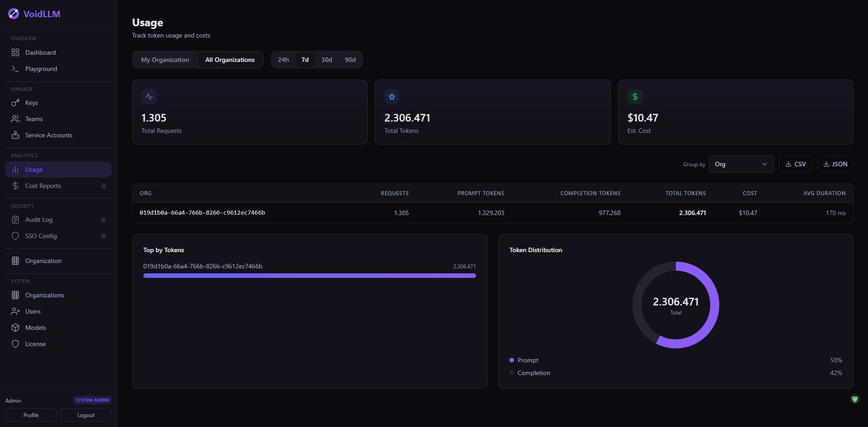Click the purple Prompt legend dot
868x427 pixels.
coord(512,360)
